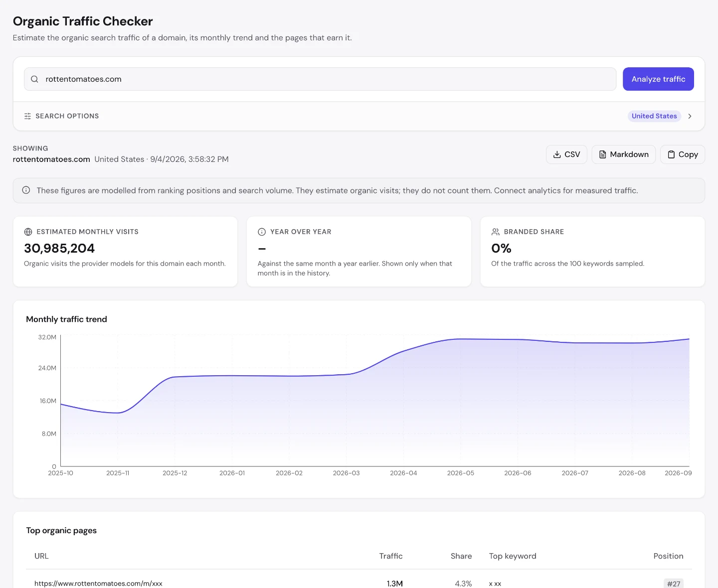Viewport: 718px width, 588px height.
Task: Click the sliders icon beside Search Options
Action: pos(27,116)
